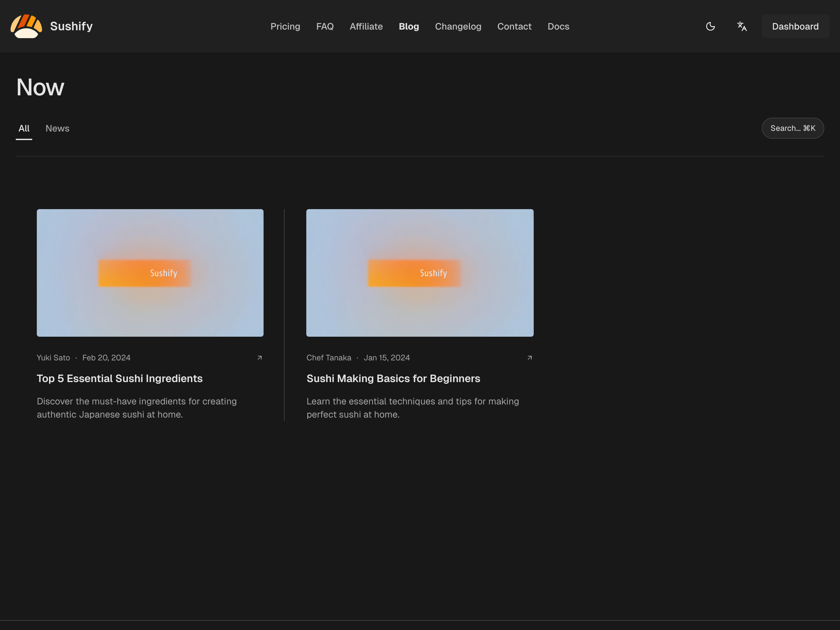840x630 pixels.
Task: Visit the Affiliate page
Action: pos(366,26)
